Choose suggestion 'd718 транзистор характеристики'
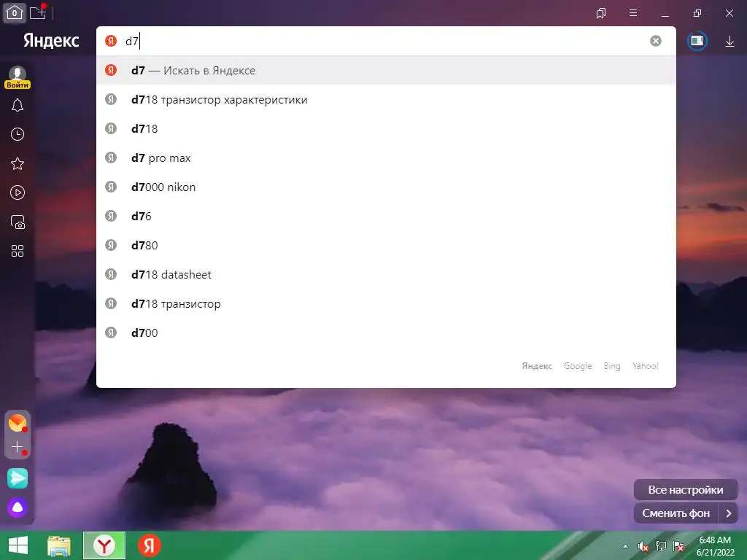Screen dimensions: 747x560 386,99
